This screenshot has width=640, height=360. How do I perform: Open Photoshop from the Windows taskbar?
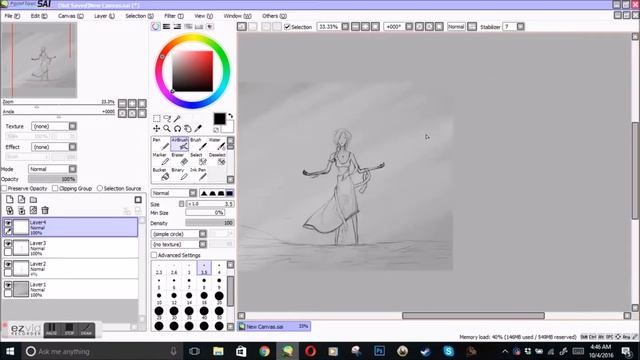tap(379, 351)
